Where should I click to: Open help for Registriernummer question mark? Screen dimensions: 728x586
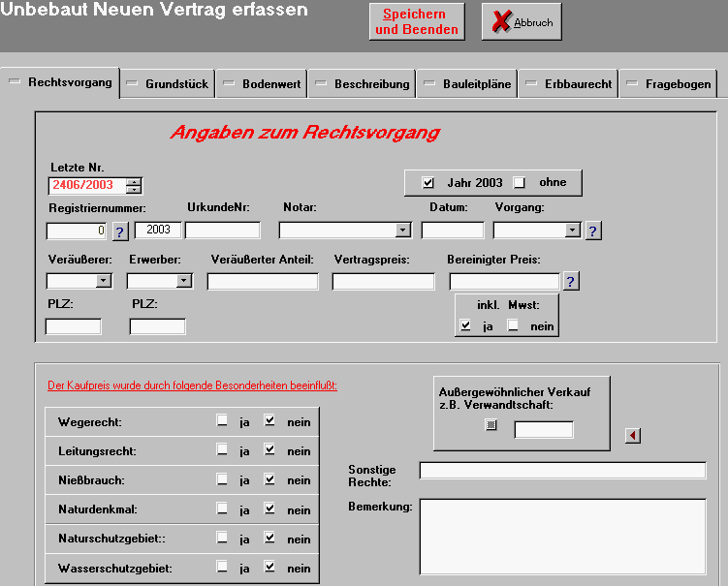120,231
